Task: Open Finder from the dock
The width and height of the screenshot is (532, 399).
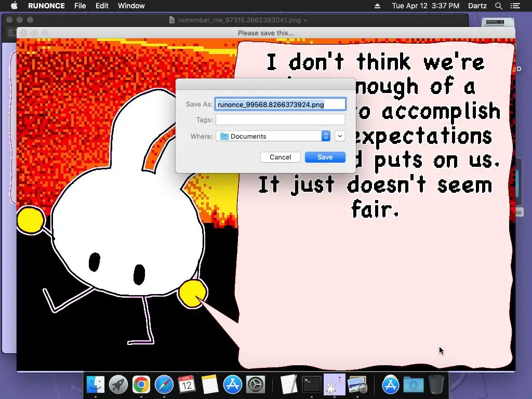Action: (96, 385)
